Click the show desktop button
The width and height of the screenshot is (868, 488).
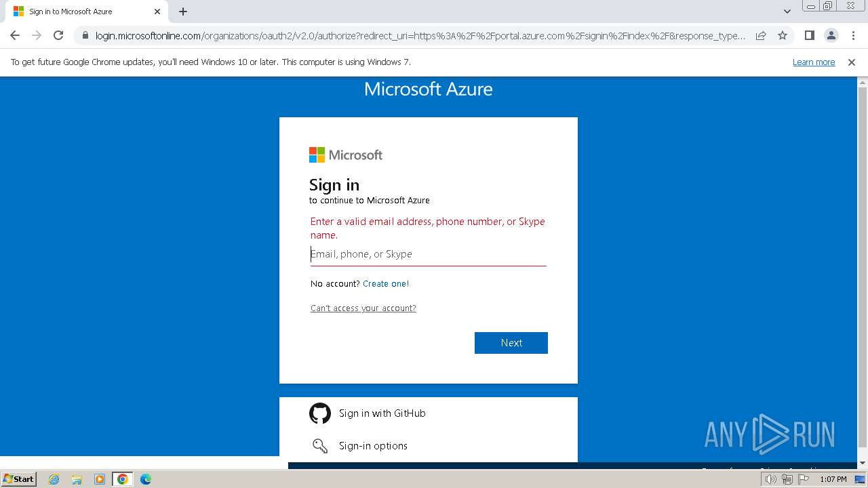[861, 479]
